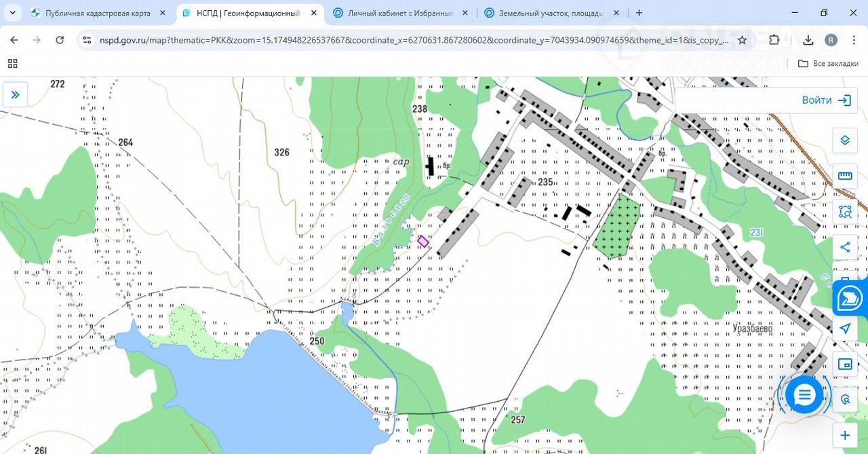Image resolution: width=868 pixels, height=454 pixels.
Task: Activate the area search selection tool
Action: tap(844, 212)
